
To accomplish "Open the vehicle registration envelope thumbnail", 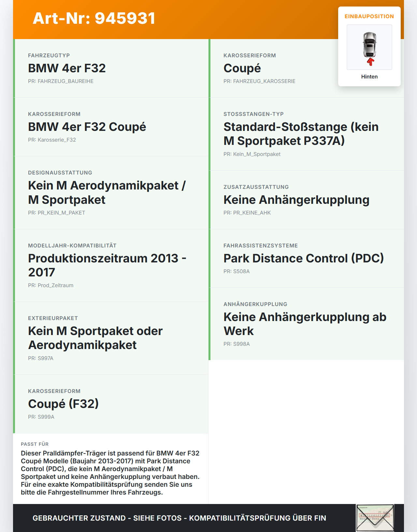I will (375, 518).
